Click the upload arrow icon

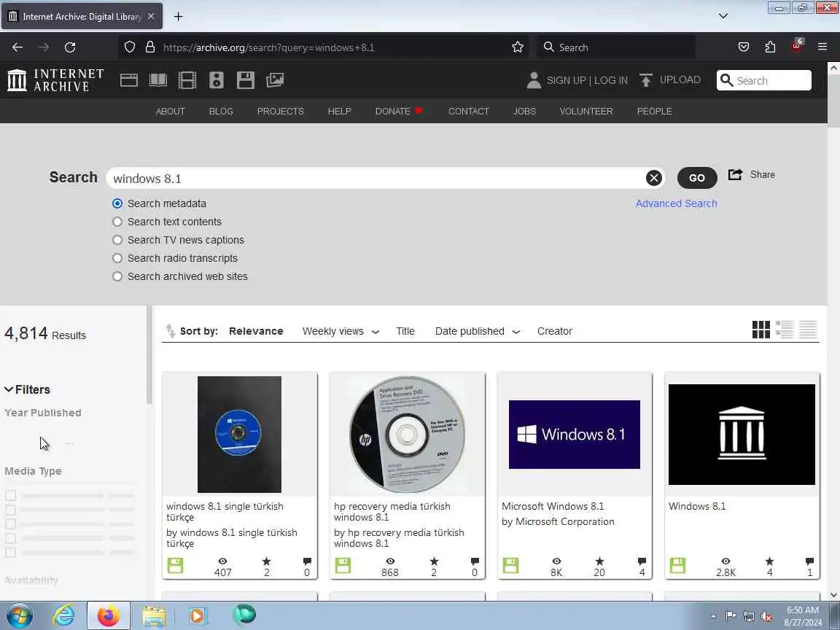(646, 80)
